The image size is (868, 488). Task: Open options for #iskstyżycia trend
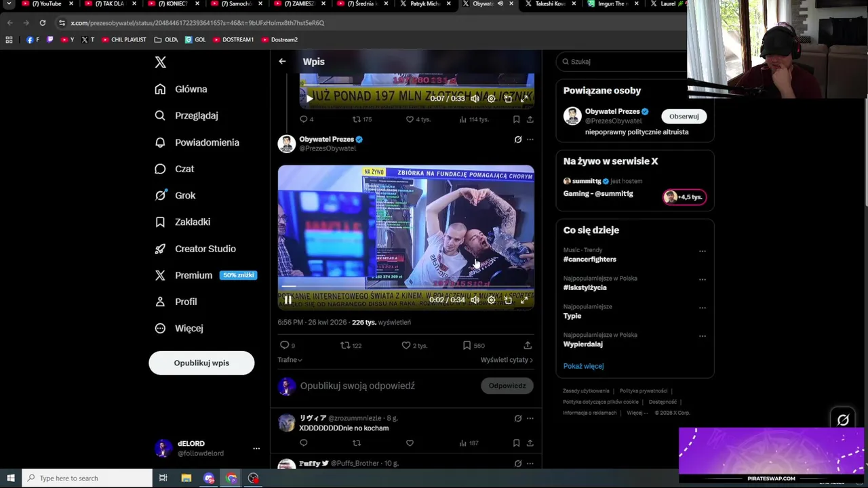[x=703, y=279]
